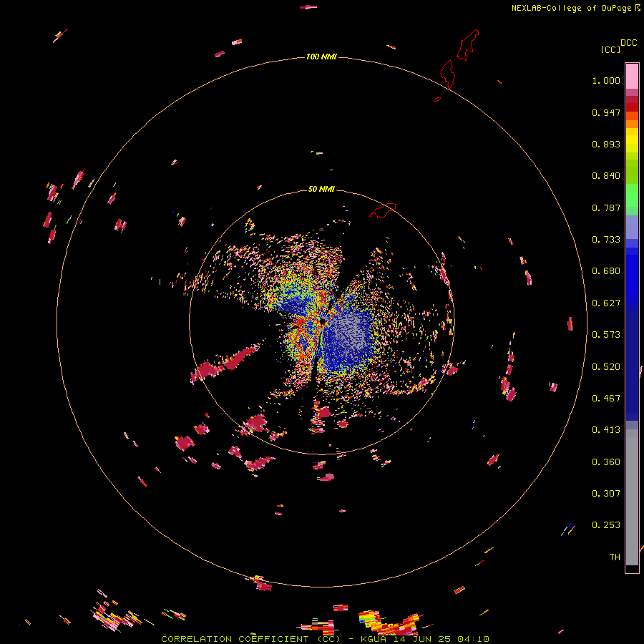Click the 0.787 color scale value
The height and width of the screenshot is (644, 644).
(606, 208)
